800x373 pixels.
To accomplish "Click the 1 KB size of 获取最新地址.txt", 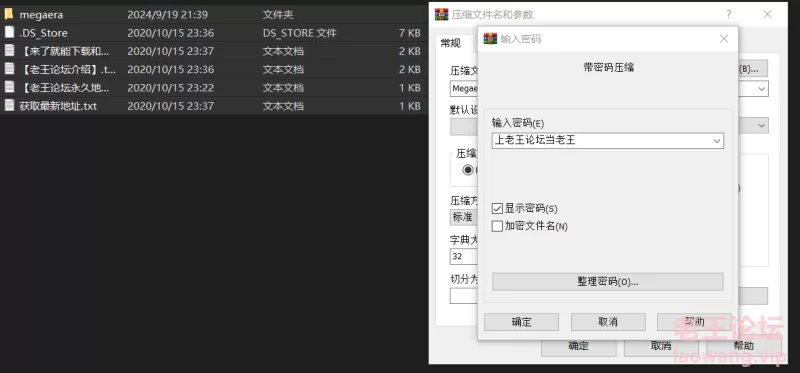I will click(x=410, y=106).
